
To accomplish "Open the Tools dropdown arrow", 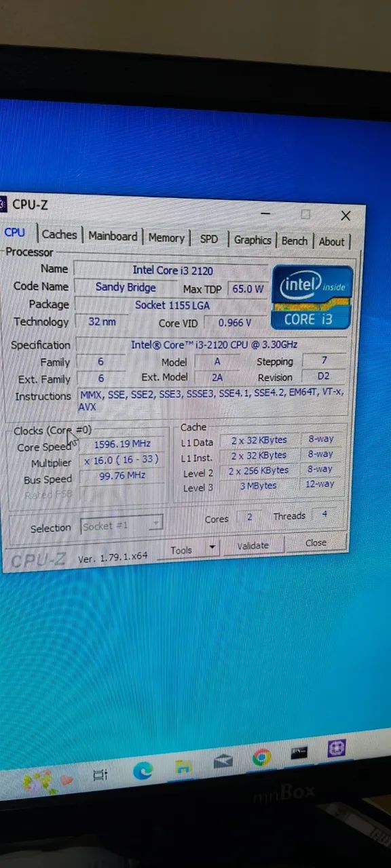I will pos(212,547).
